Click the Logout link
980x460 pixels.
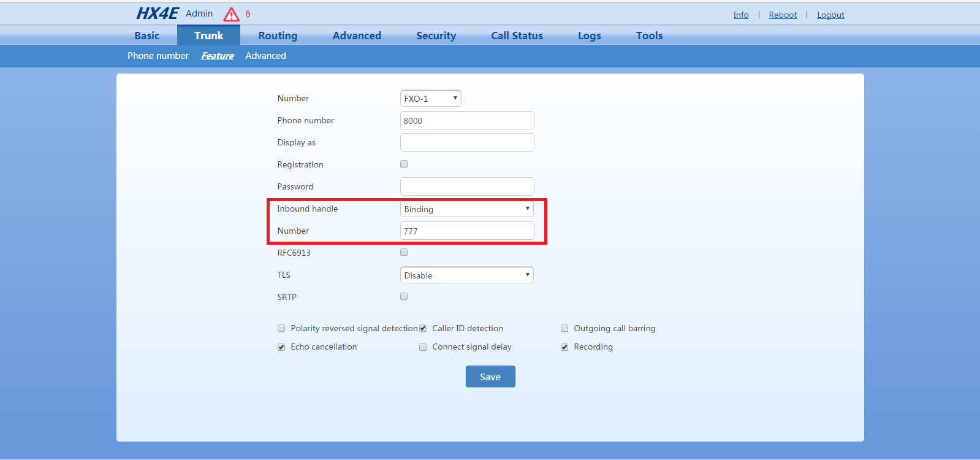click(x=830, y=15)
